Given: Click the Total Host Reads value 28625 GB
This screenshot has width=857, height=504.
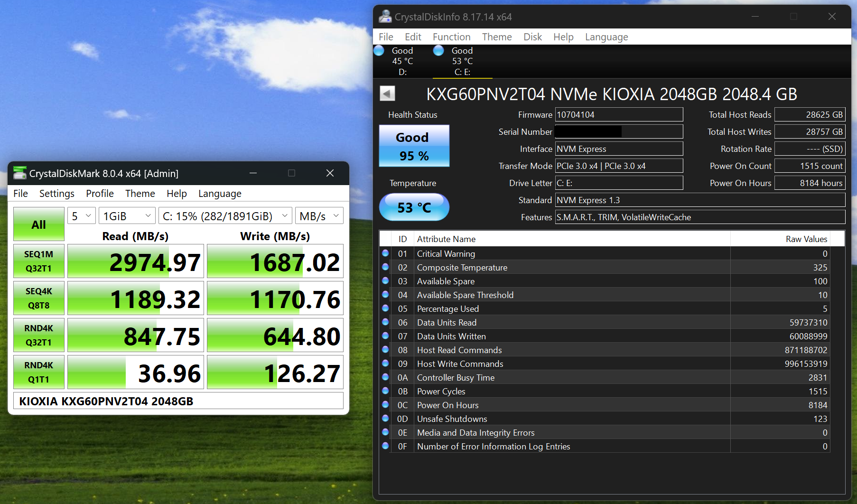Looking at the screenshot, I should point(810,114).
